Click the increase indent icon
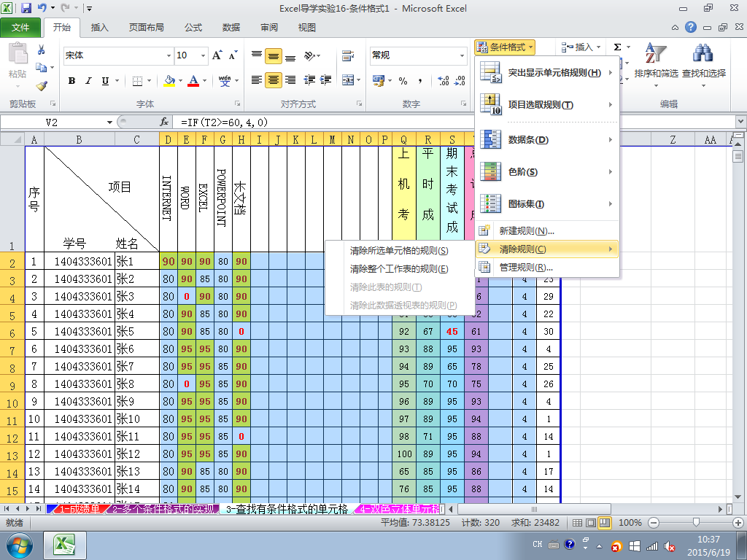 tap(326, 80)
